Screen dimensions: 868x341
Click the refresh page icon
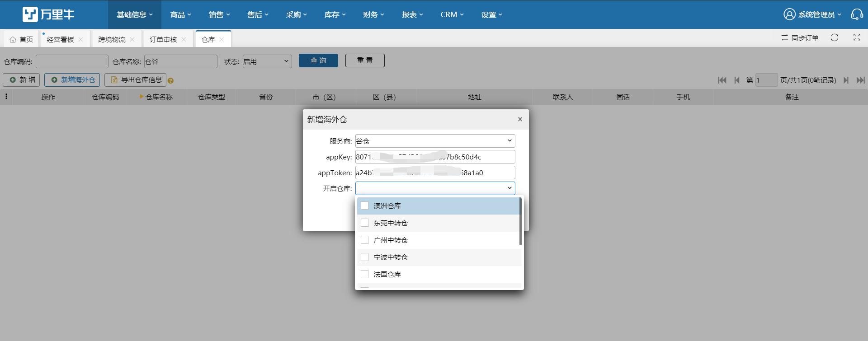click(835, 37)
